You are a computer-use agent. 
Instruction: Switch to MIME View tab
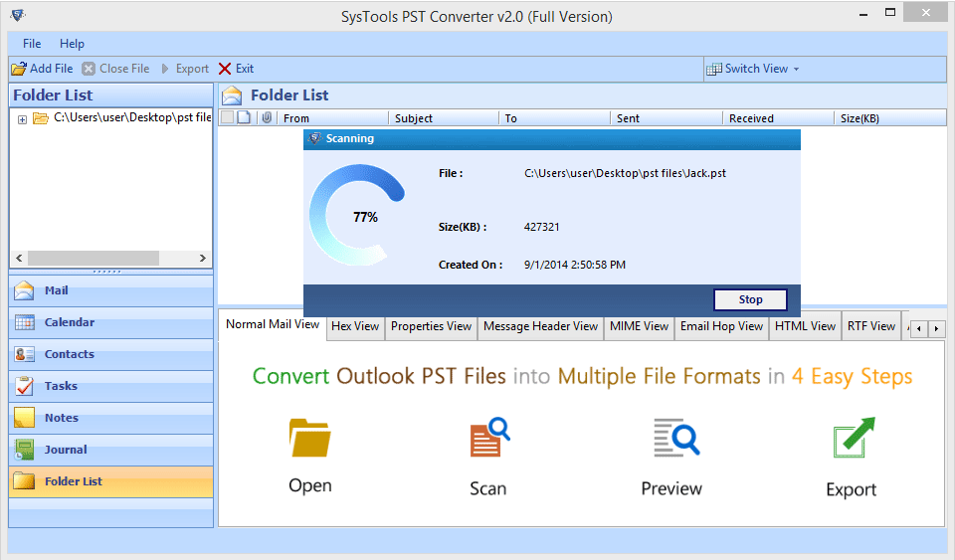coord(639,326)
